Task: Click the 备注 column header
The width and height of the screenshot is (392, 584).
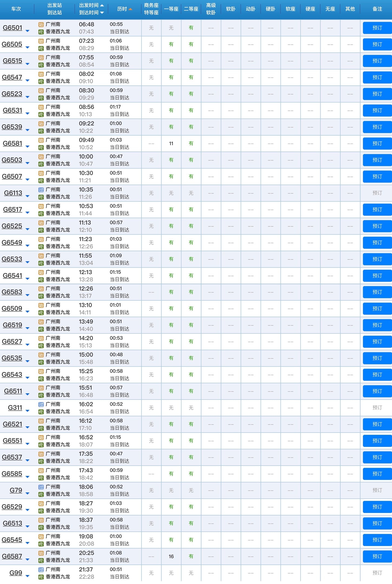Action: 377,9
